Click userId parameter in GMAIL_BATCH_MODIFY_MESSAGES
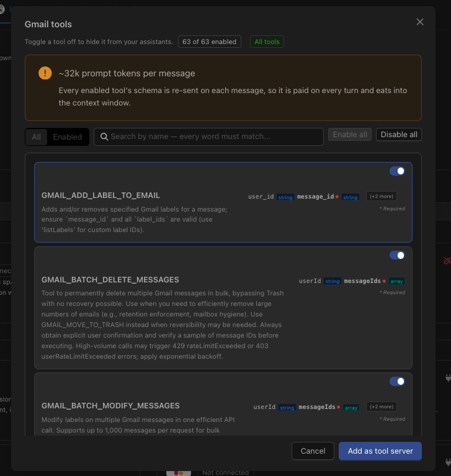 pyautogui.click(x=264, y=407)
